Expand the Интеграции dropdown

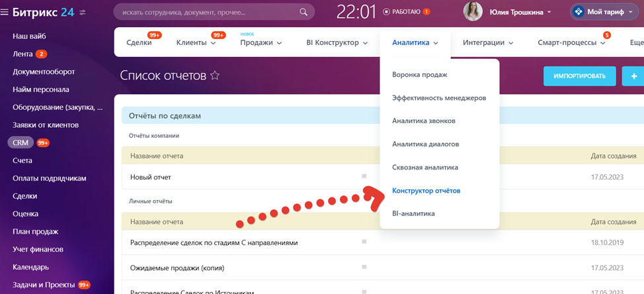511,43
